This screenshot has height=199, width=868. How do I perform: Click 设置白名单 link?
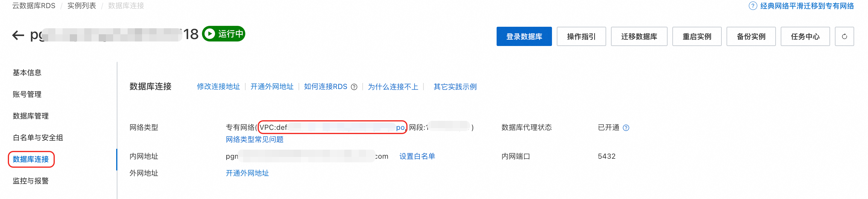click(417, 156)
